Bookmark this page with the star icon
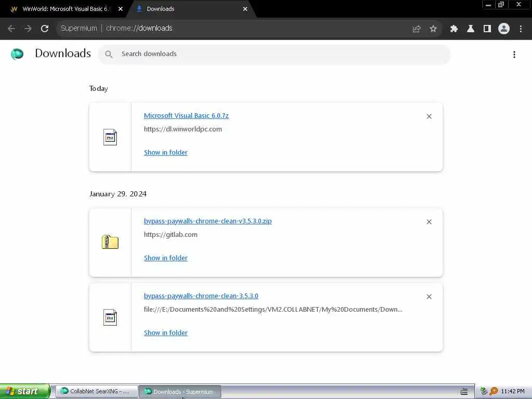 coord(433,29)
